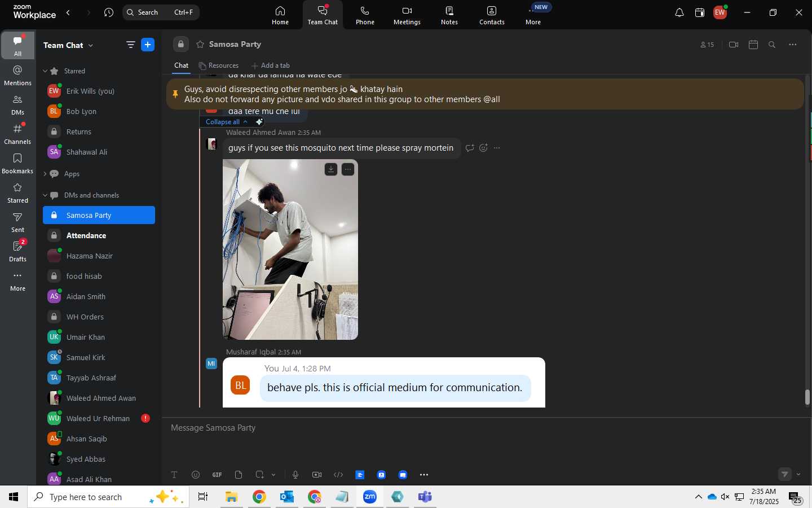Viewport: 812px width, 508px height.
Task: Open the Returns channel
Action: [99, 132]
